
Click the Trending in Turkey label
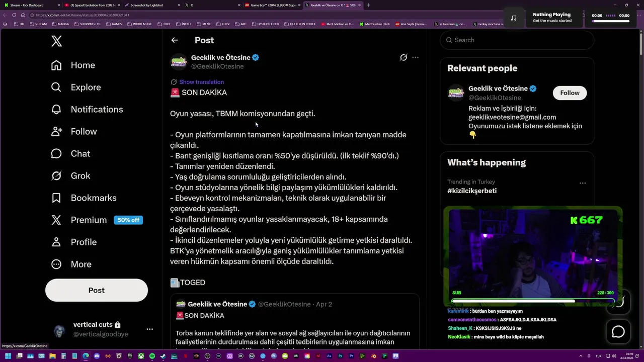[x=471, y=182]
